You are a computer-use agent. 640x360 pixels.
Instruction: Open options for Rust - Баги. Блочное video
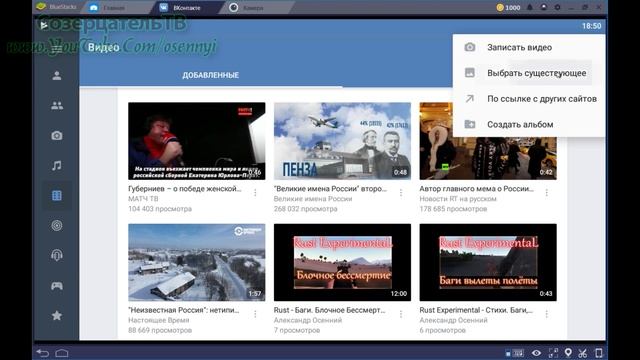[x=401, y=314]
